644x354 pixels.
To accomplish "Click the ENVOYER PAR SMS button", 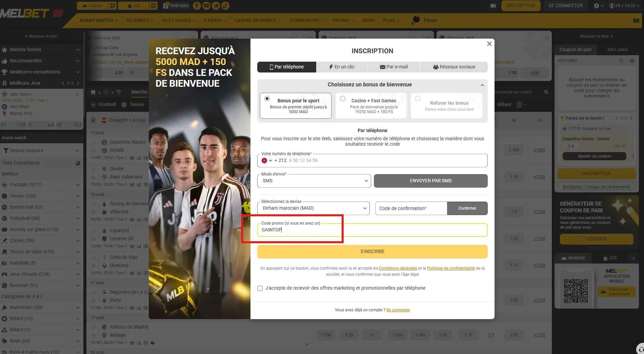I will pyautogui.click(x=431, y=181).
